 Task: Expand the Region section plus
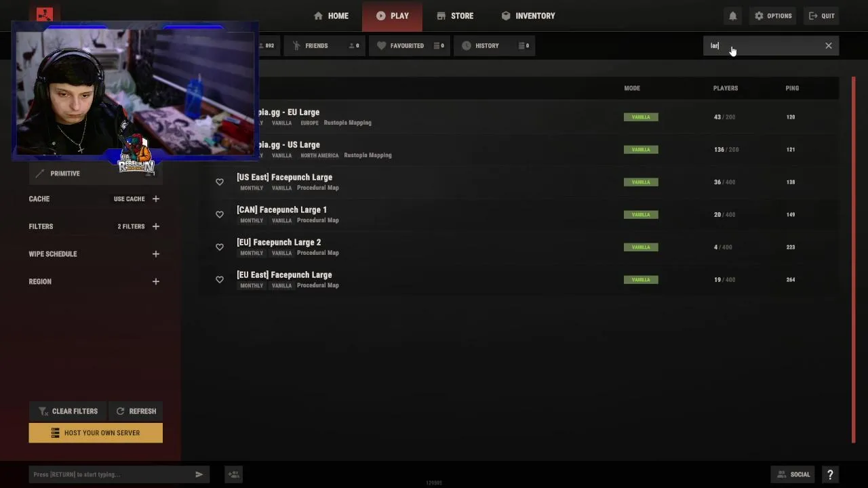point(156,281)
